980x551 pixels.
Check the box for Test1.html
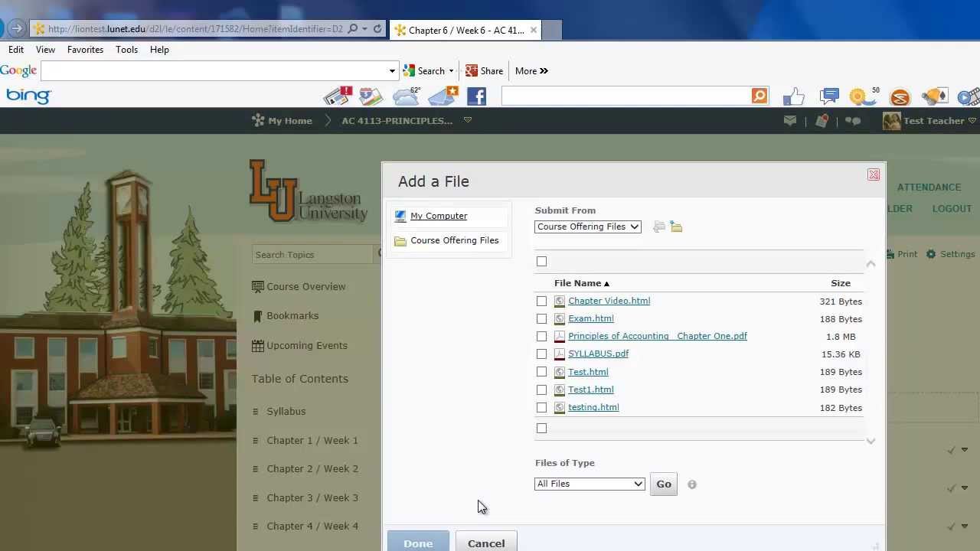pos(541,390)
